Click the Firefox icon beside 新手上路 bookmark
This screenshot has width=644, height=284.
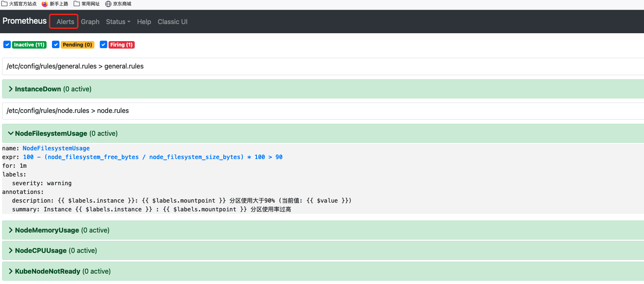click(45, 4)
